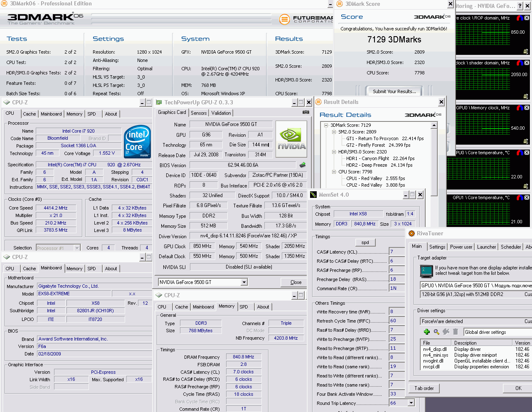Viewport: 532px width, 412px height.
Task: Open RivaTuner Power user tab
Action: 461,247
